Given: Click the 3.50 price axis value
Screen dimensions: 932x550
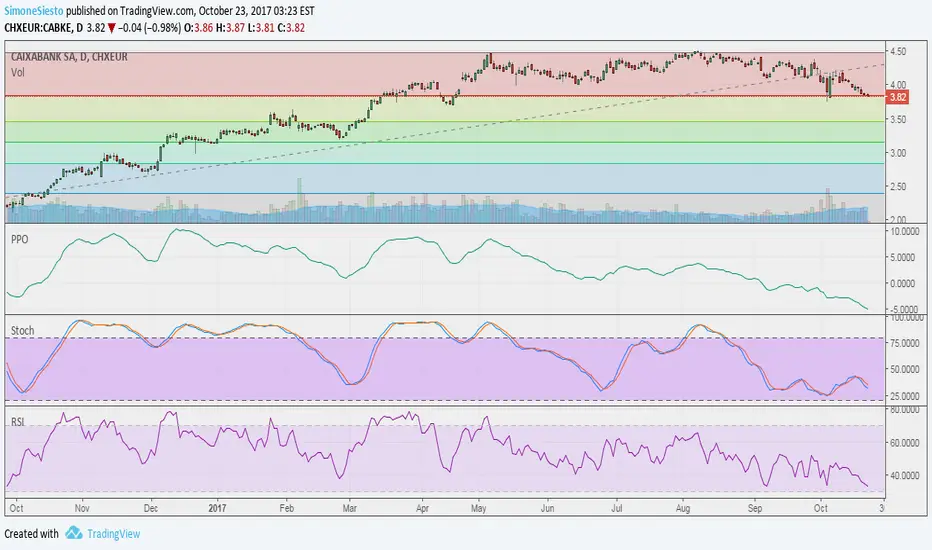Looking at the screenshot, I should point(898,120).
